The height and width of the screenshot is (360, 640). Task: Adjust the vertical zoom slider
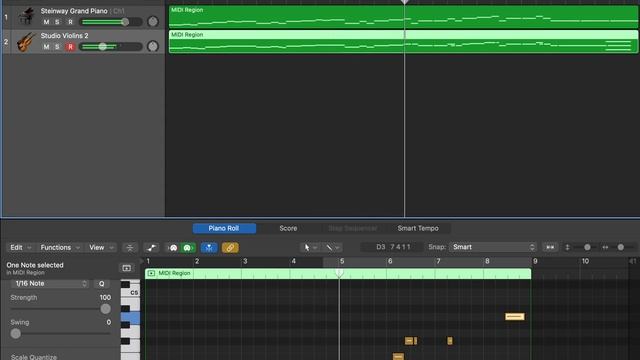[587, 247]
